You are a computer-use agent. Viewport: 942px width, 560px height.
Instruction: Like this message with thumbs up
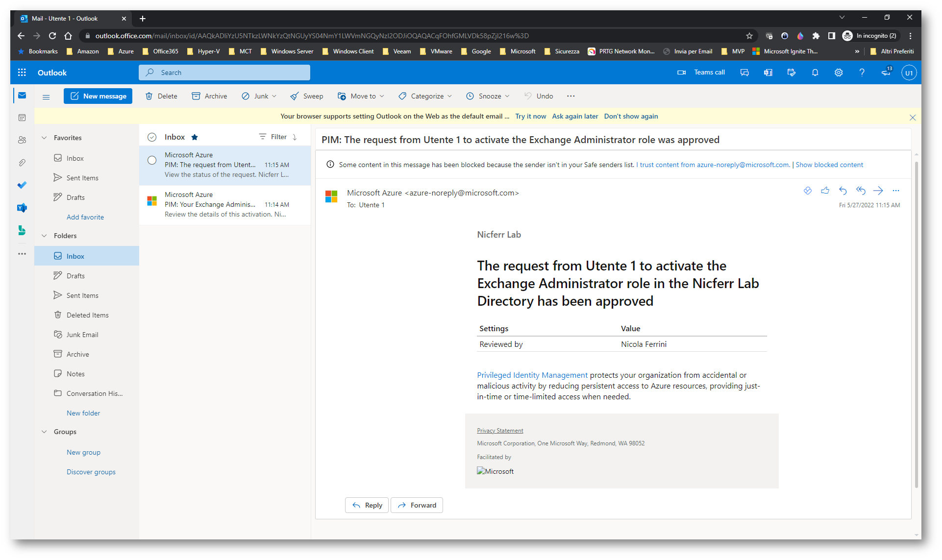point(825,191)
